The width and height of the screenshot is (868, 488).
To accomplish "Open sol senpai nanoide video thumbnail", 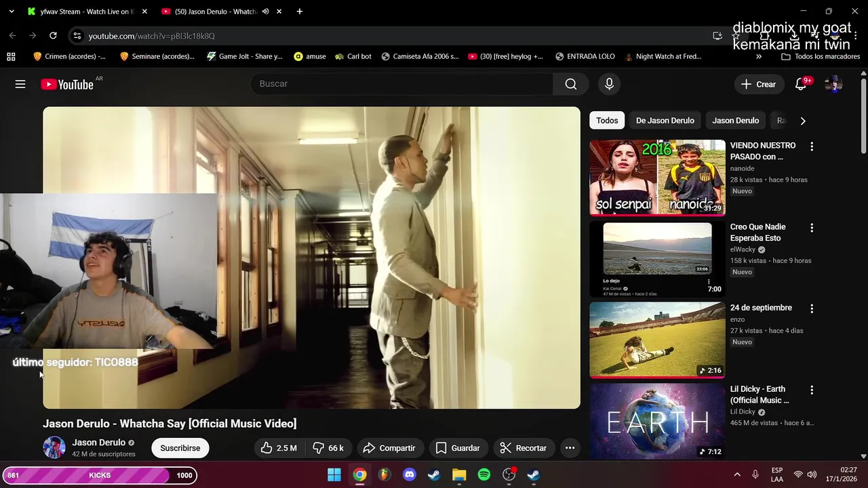I will click(x=657, y=178).
